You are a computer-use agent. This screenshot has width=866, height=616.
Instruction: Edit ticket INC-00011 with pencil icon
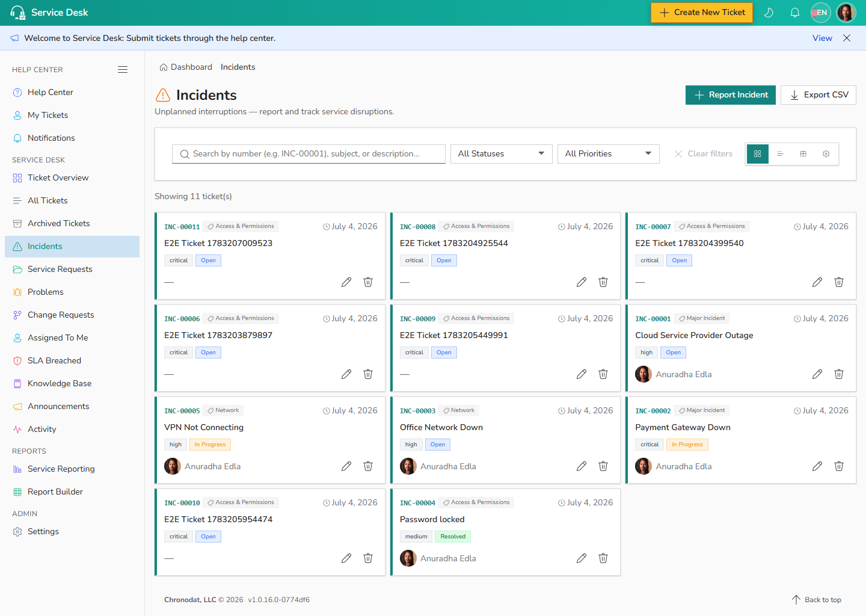(346, 282)
